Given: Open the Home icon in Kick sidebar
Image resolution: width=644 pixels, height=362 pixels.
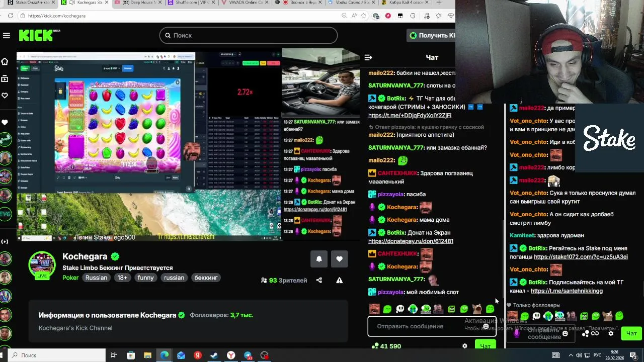Looking at the screenshot, I should (5, 61).
